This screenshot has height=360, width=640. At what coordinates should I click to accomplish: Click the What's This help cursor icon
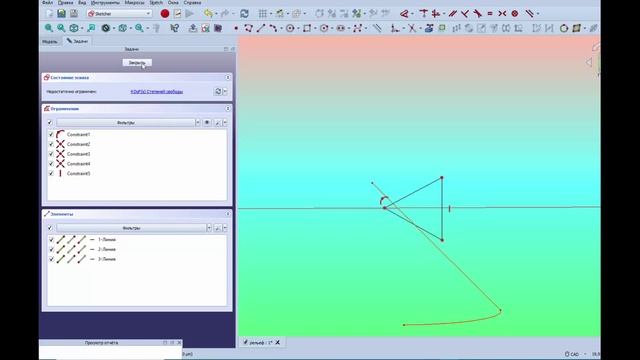tap(175, 28)
